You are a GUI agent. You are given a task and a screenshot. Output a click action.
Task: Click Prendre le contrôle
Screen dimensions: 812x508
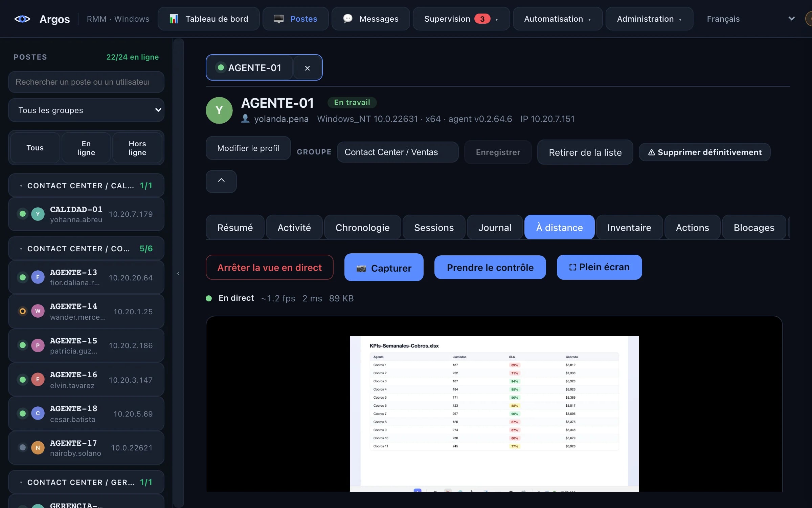[x=490, y=267]
